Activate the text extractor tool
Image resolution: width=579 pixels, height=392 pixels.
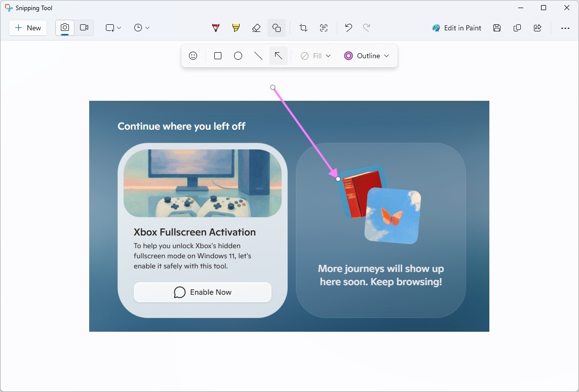tap(324, 28)
